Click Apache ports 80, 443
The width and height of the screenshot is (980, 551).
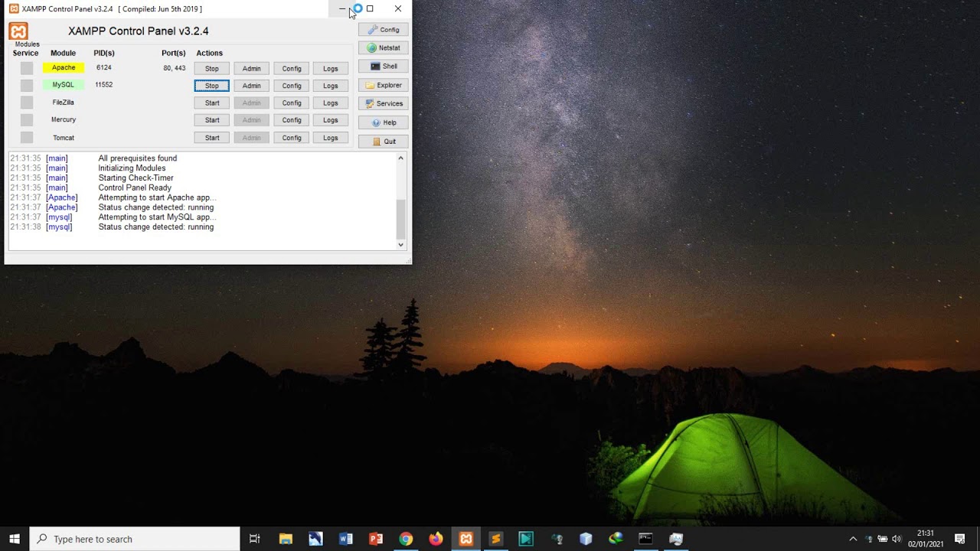pyautogui.click(x=174, y=68)
